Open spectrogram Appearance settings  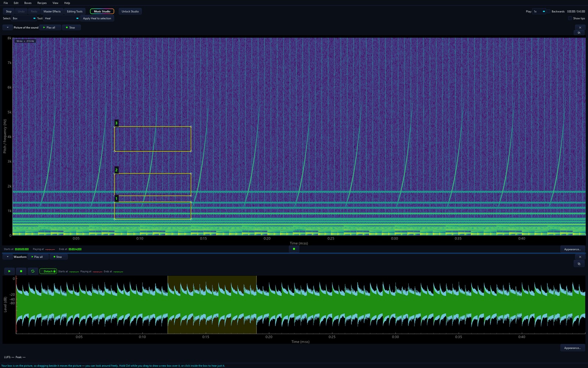point(573,249)
